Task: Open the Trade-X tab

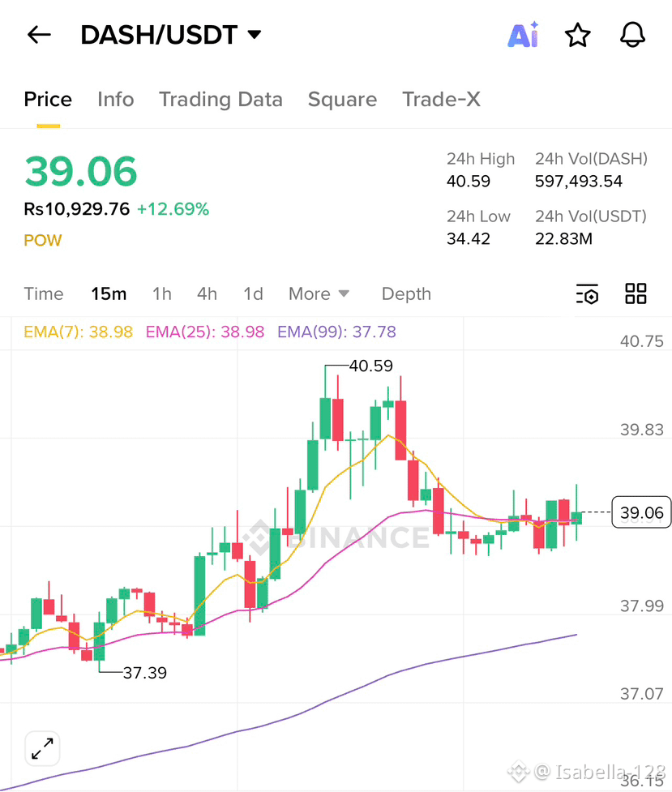Action: pos(441,99)
